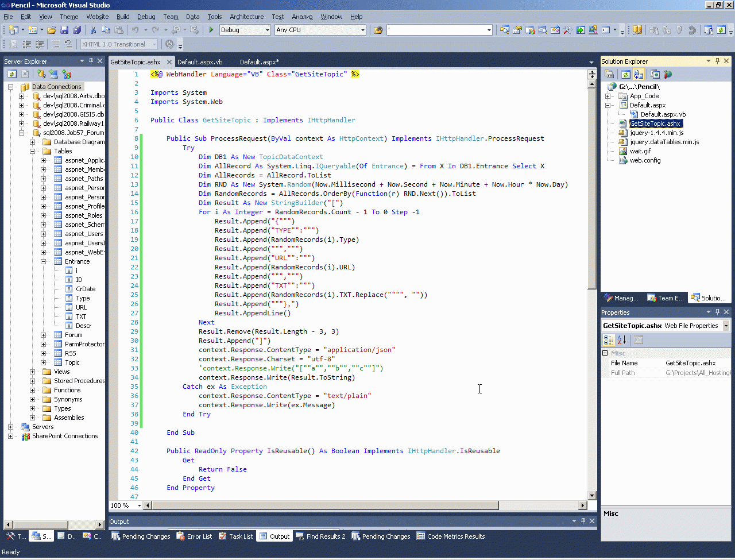
Task: Click Nest Related Files icon in Solution Explorer
Action: click(639, 75)
